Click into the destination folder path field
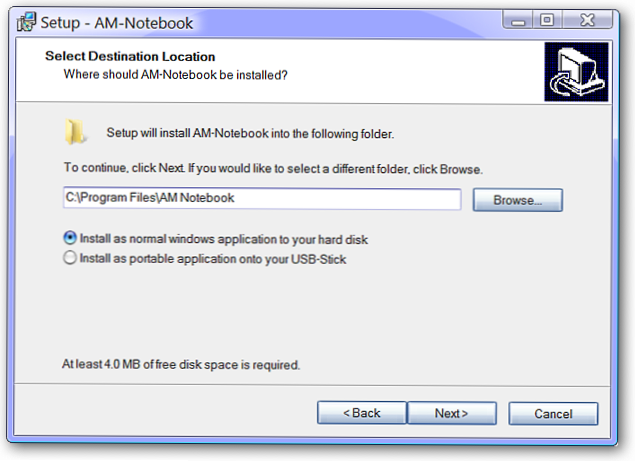The image size is (635, 461). 261,199
